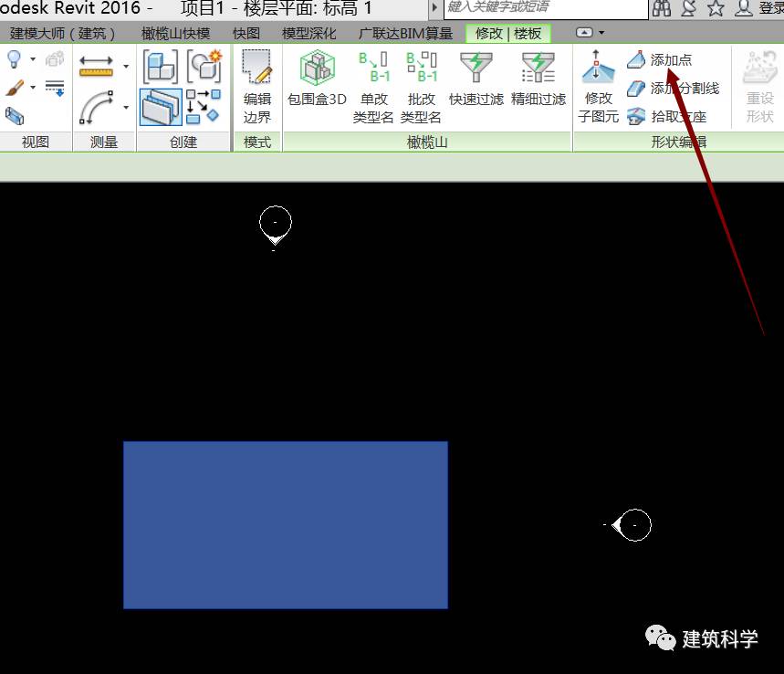The height and width of the screenshot is (674, 784).
Task: Expand the paintbrush override dropdown arrow
Action: click(33, 88)
